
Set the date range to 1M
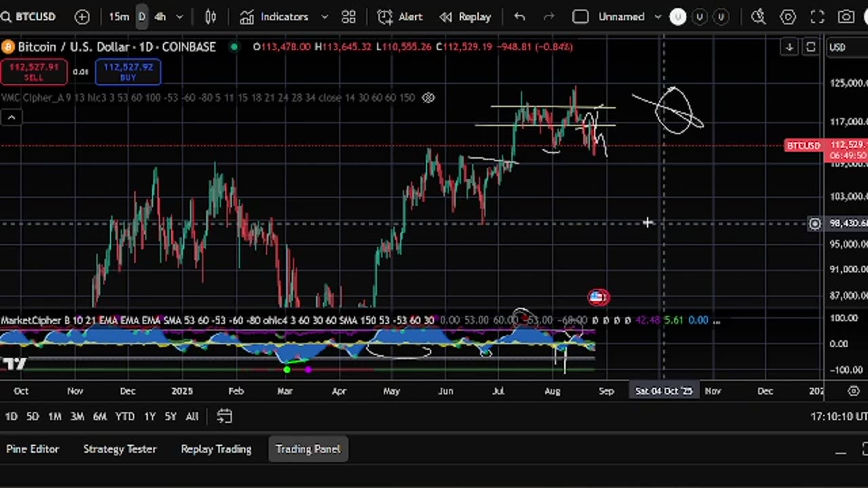coord(55,417)
